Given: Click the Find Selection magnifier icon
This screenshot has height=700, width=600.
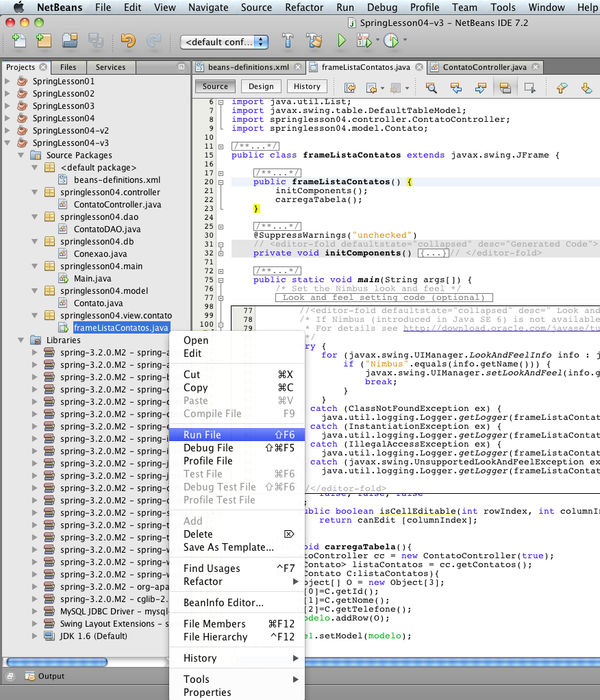Looking at the screenshot, I should coord(431,87).
